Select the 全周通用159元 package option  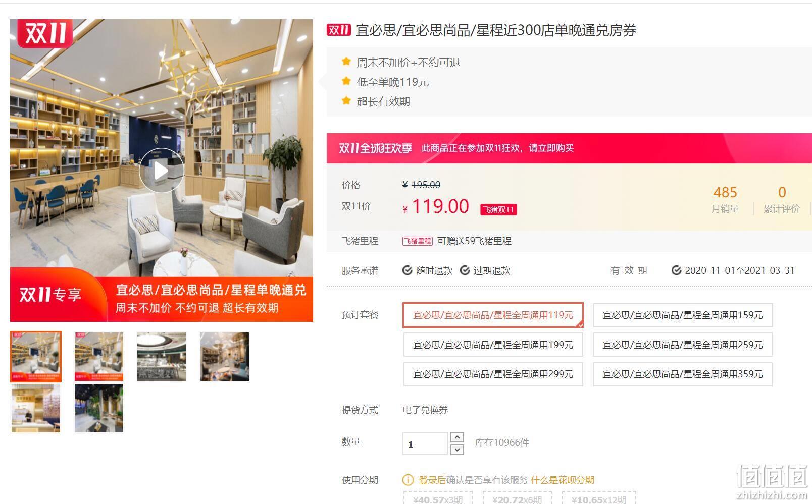[683, 315]
